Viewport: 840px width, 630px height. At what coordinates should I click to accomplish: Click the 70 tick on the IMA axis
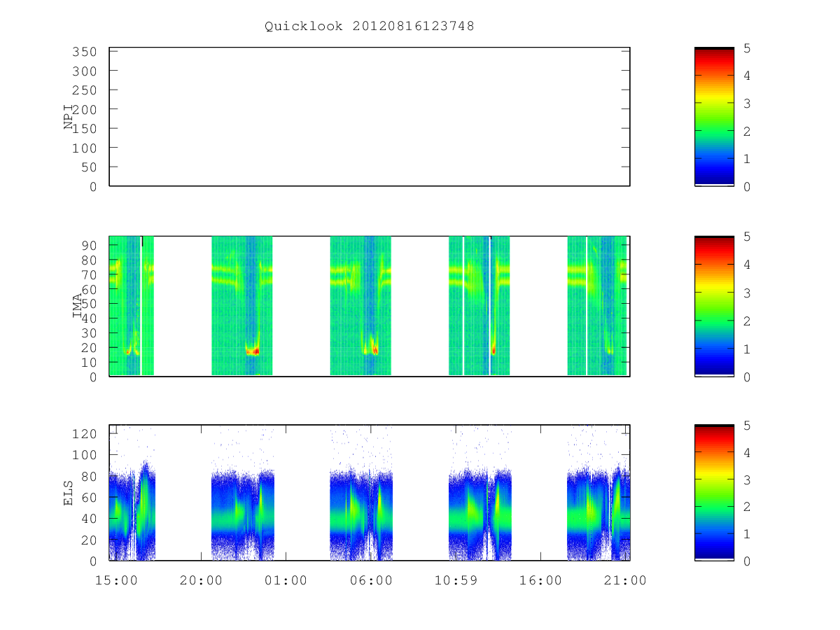pos(87,274)
